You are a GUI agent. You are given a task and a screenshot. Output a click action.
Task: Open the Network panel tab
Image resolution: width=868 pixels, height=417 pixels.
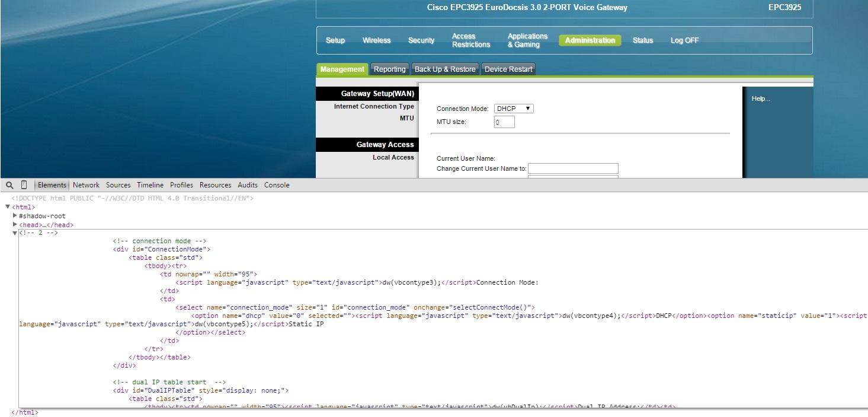[86, 185]
